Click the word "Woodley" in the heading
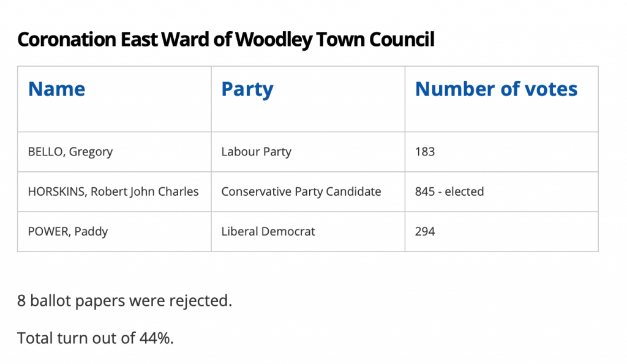 [269, 40]
